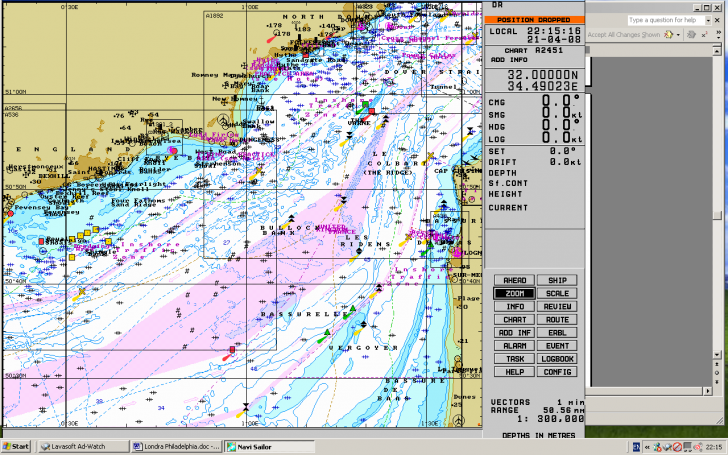
Task: Click the SHIP button
Action: pos(557,280)
